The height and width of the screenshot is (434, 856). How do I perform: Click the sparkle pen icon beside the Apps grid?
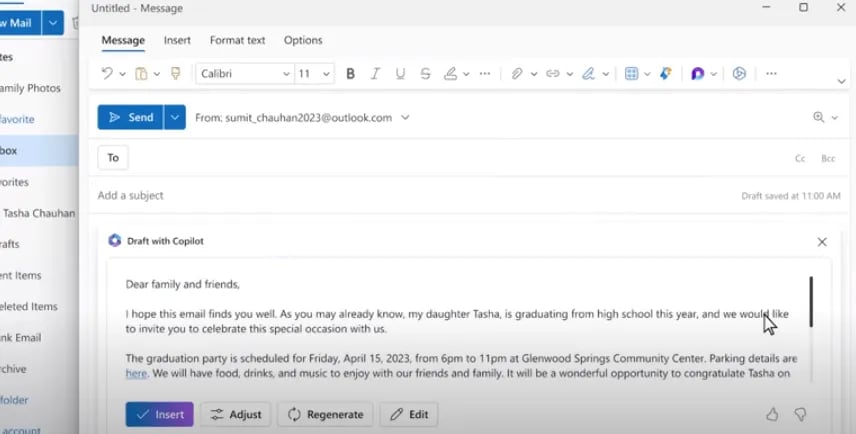point(665,74)
